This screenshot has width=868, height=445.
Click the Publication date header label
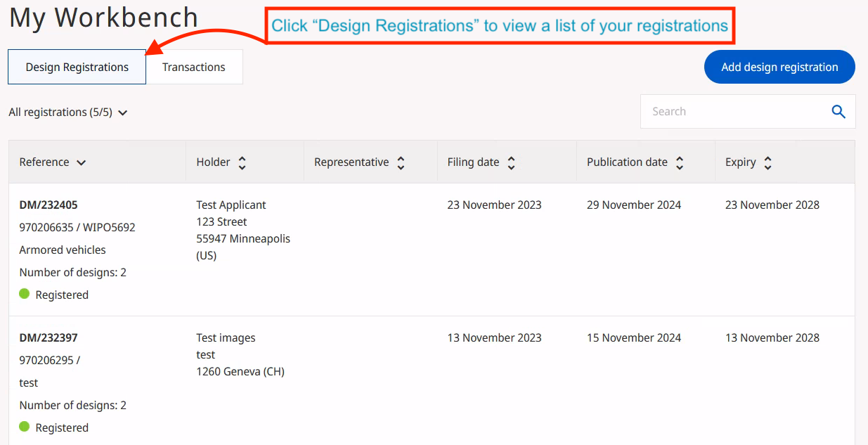pyautogui.click(x=627, y=162)
